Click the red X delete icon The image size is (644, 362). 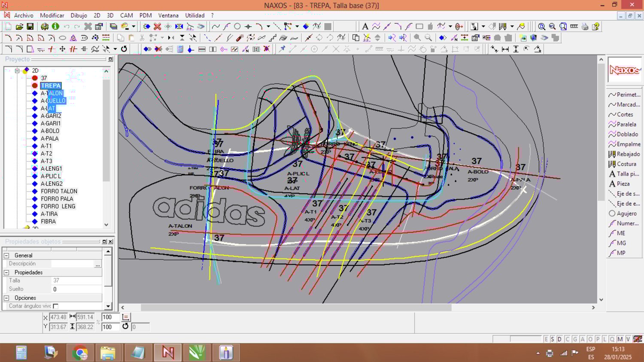click(x=158, y=27)
